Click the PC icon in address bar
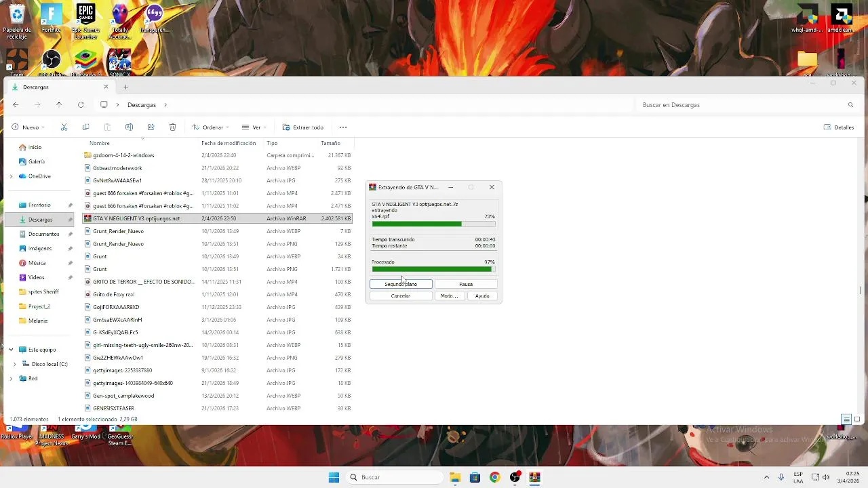 tap(104, 104)
